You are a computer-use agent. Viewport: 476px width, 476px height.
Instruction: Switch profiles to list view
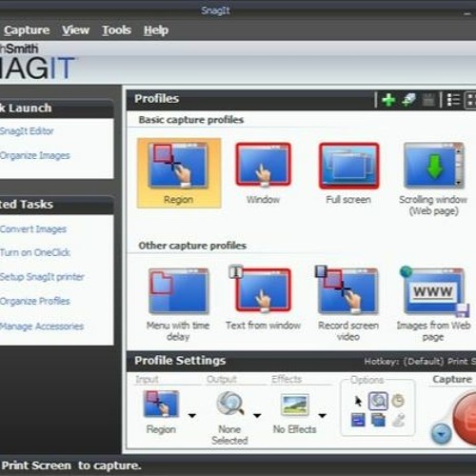453,100
